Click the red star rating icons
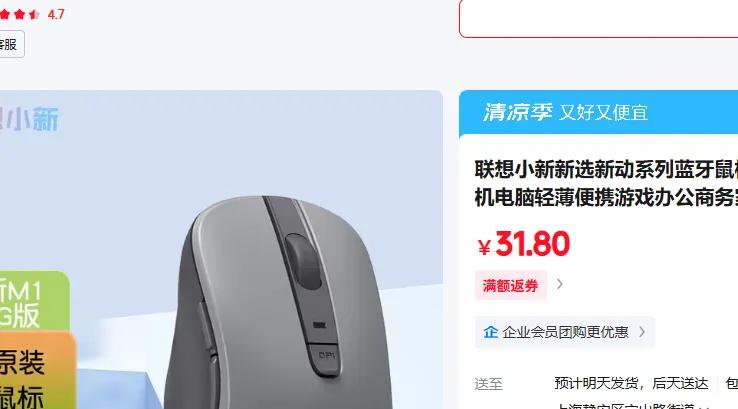738x409 pixels. [x=19, y=14]
